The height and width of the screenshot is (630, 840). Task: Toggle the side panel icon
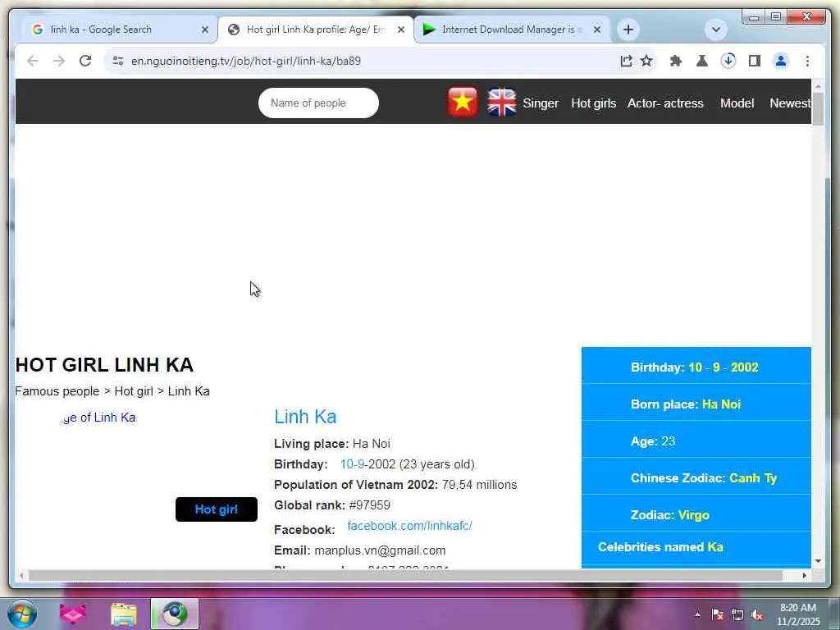[755, 61]
